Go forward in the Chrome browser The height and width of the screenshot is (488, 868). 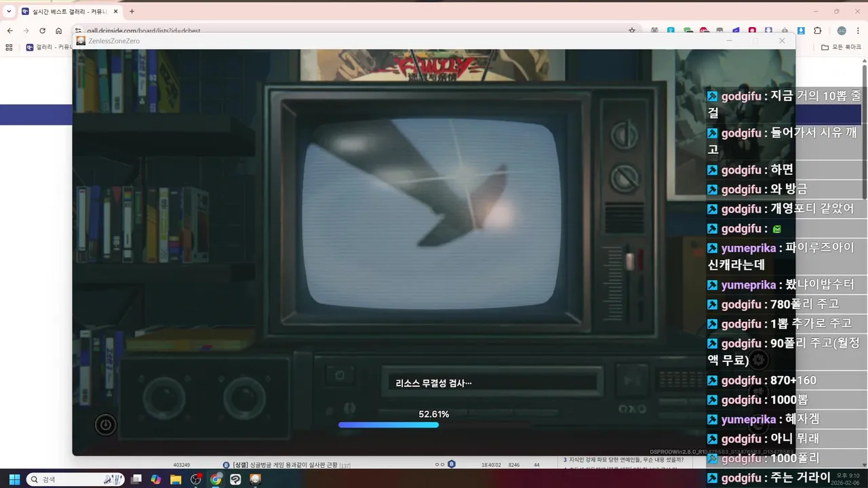coord(26,30)
